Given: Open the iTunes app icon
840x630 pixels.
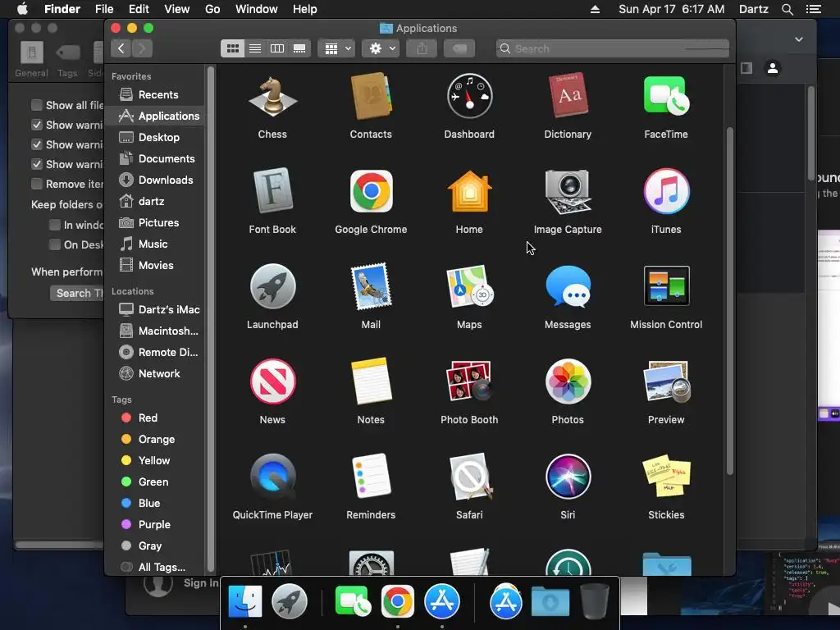Looking at the screenshot, I should click(x=666, y=191).
